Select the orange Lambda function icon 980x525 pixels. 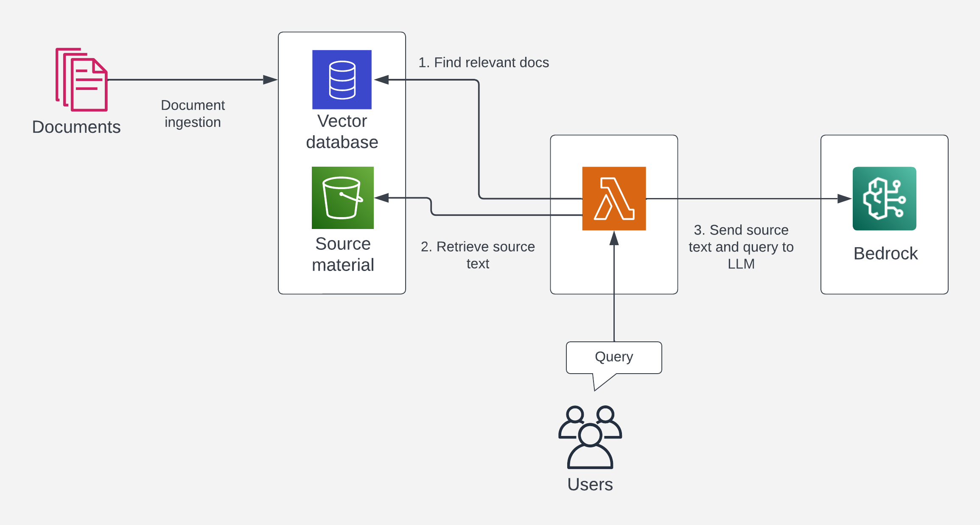[614, 198]
